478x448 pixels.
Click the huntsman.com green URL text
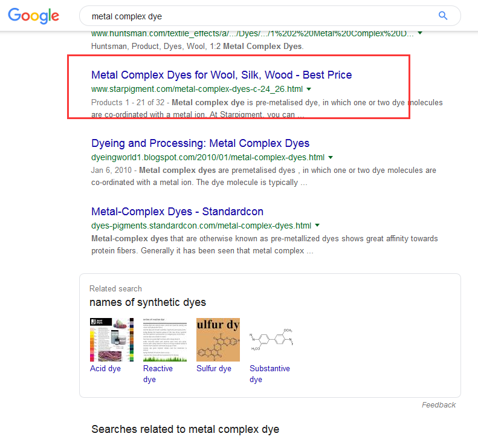click(253, 33)
